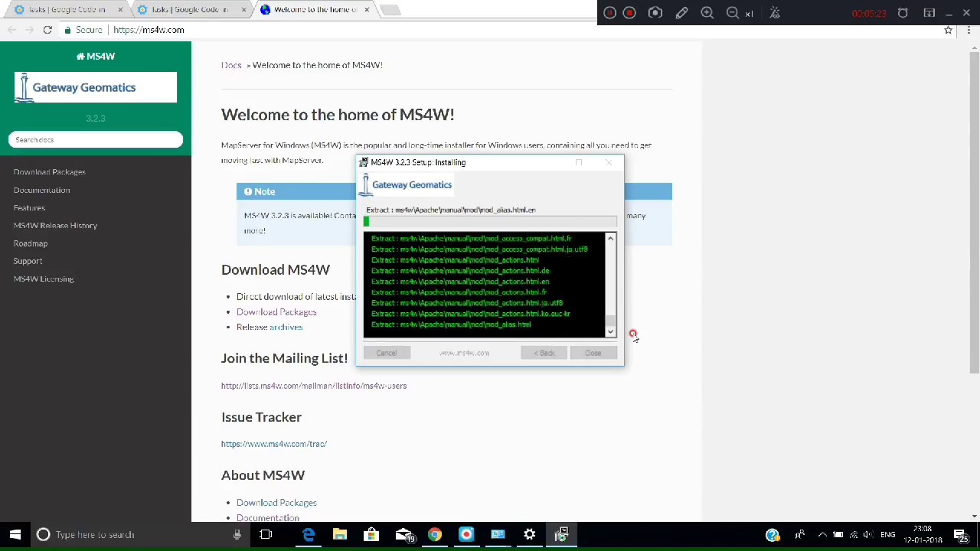Reload the ms4w.com page

pyautogui.click(x=47, y=30)
